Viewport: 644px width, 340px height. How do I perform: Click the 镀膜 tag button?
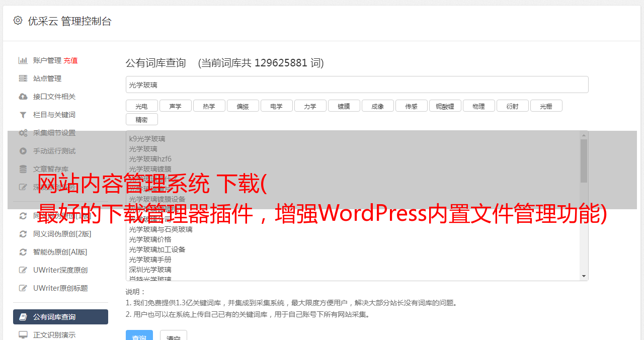click(x=344, y=106)
